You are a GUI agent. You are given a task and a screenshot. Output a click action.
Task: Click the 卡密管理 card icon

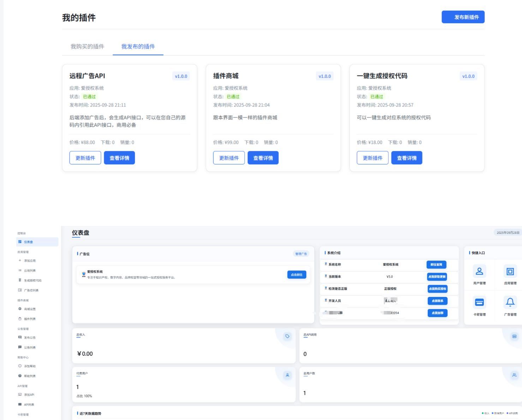click(x=479, y=303)
